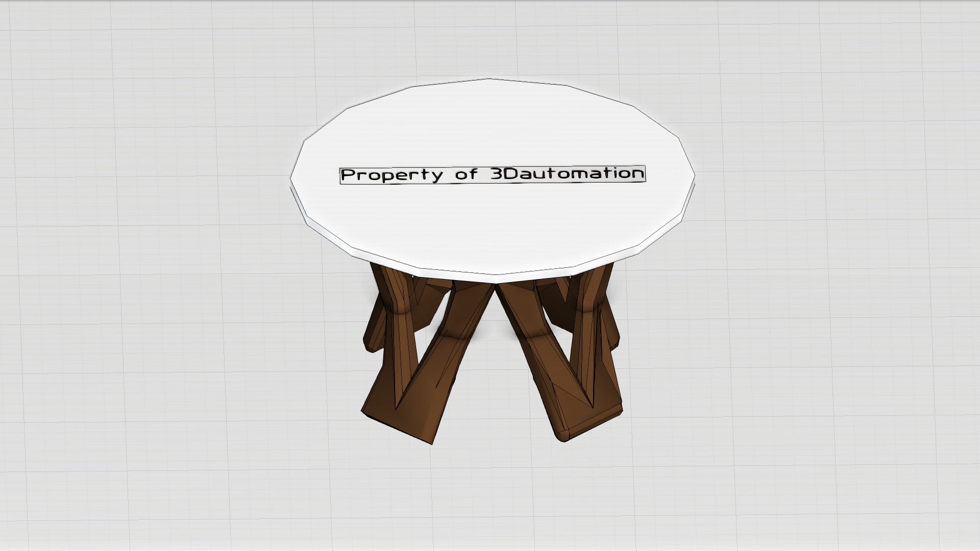Click the word "of" in the label
The height and width of the screenshot is (551, 980).
(467, 175)
